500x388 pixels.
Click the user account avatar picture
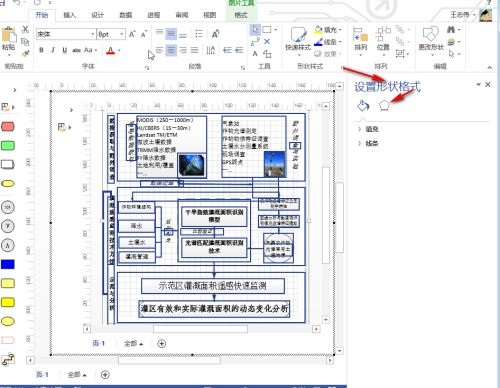coord(486,15)
